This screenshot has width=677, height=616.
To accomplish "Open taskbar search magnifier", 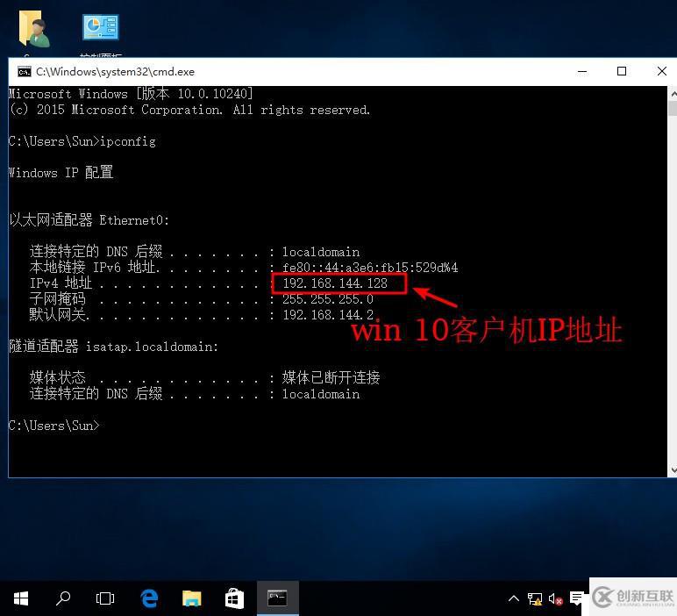I will point(63,598).
